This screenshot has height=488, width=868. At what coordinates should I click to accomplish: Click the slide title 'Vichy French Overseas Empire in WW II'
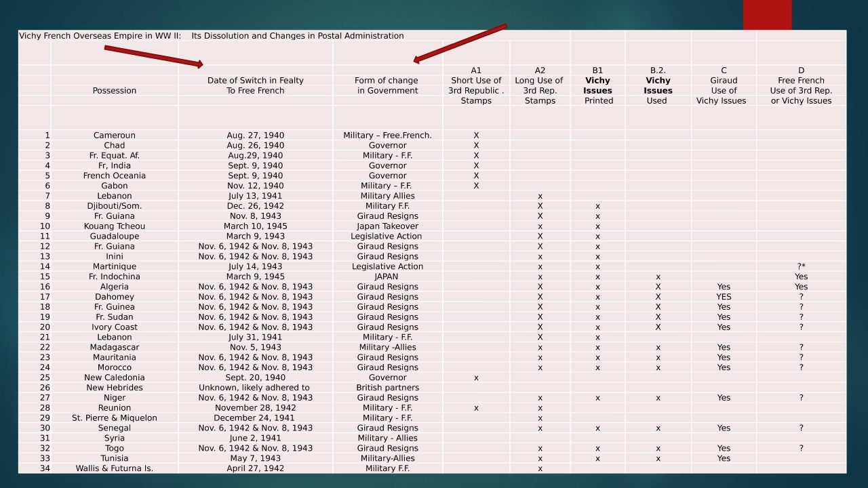[x=100, y=36]
